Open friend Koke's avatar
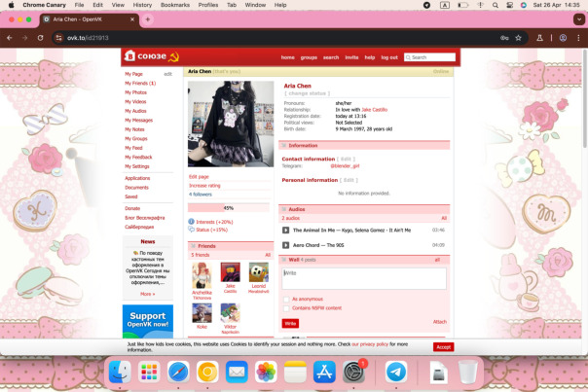 click(x=202, y=313)
